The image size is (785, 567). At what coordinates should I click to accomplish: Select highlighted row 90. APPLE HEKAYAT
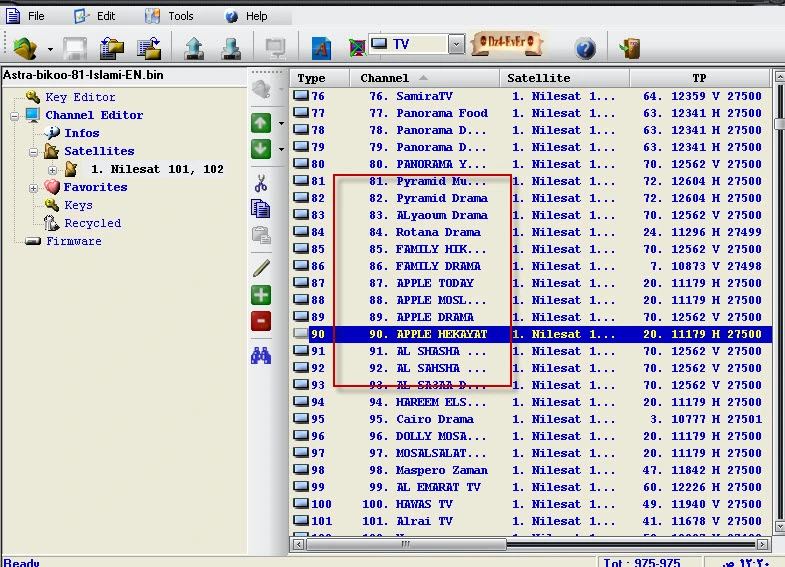531,334
